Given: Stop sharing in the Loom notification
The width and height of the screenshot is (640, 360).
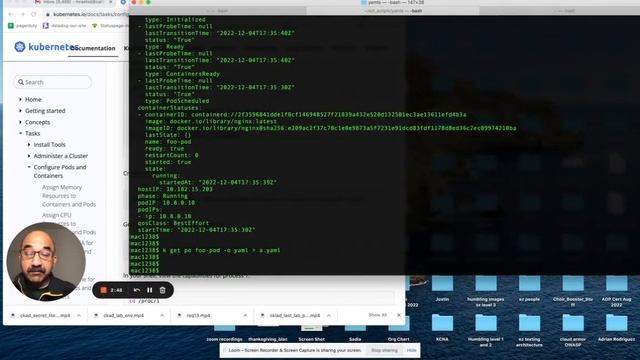Looking at the screenshot, I should click(384, 350).
